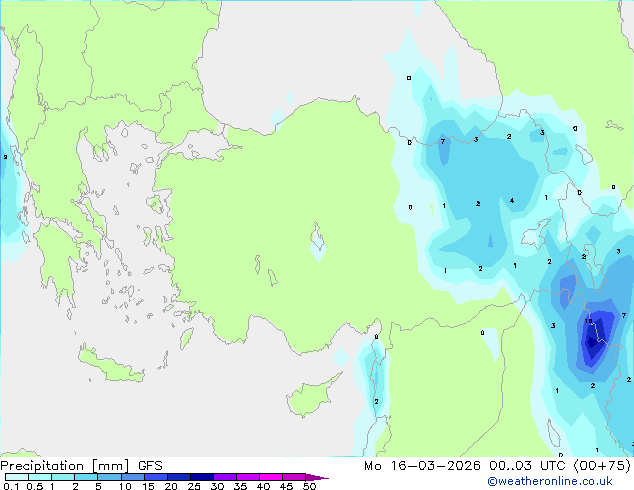This screenshot has height=490, width=634.
Task: Click the 1–2 mm legend color box
Action: click(x=63, y=477)
